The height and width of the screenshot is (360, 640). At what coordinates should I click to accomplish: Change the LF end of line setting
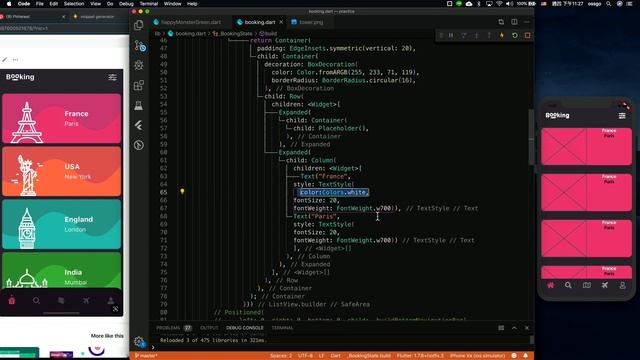[321, 356]
